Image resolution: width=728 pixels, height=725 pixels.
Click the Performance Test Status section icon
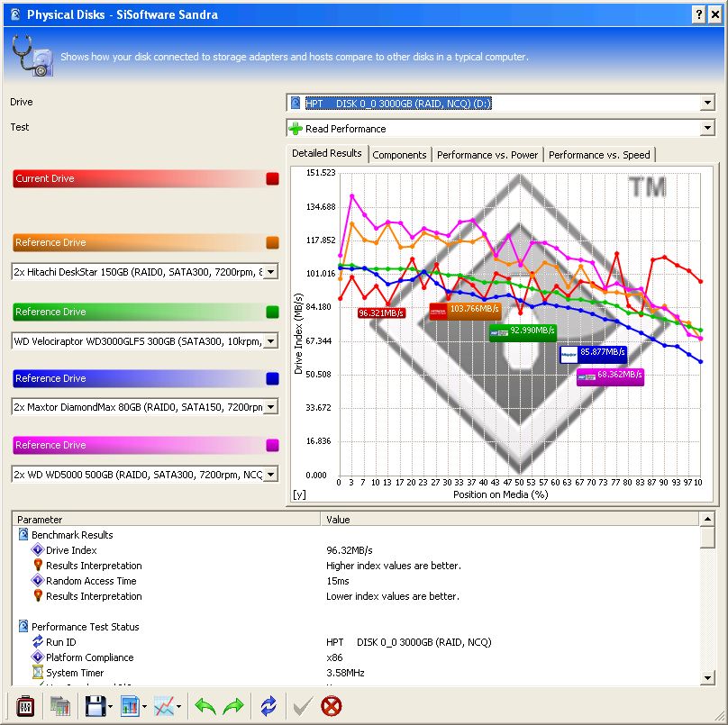point(23,626)
